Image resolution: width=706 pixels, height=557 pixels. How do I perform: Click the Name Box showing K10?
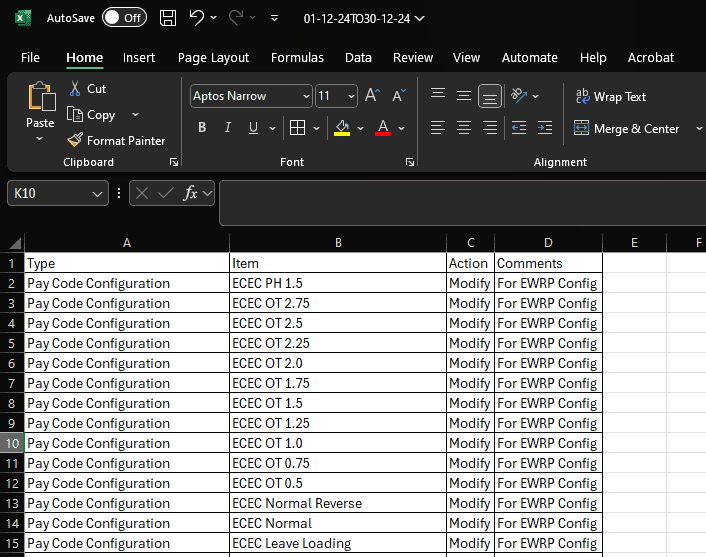coord(50,194)
